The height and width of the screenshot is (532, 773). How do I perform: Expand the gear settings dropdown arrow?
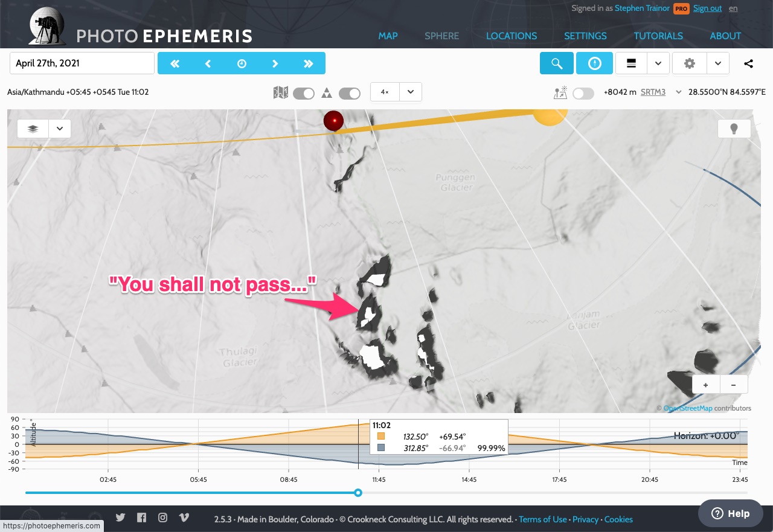coord(718,63)
